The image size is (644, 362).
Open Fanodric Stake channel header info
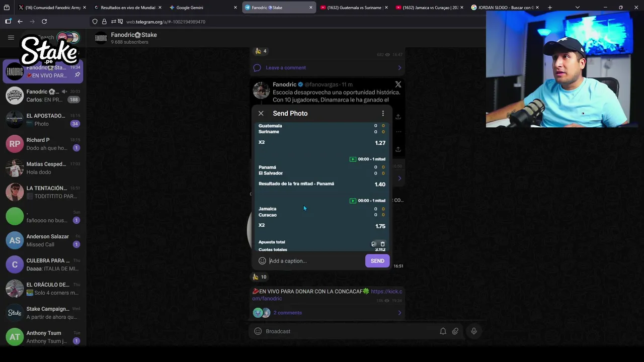coord(134,38)
